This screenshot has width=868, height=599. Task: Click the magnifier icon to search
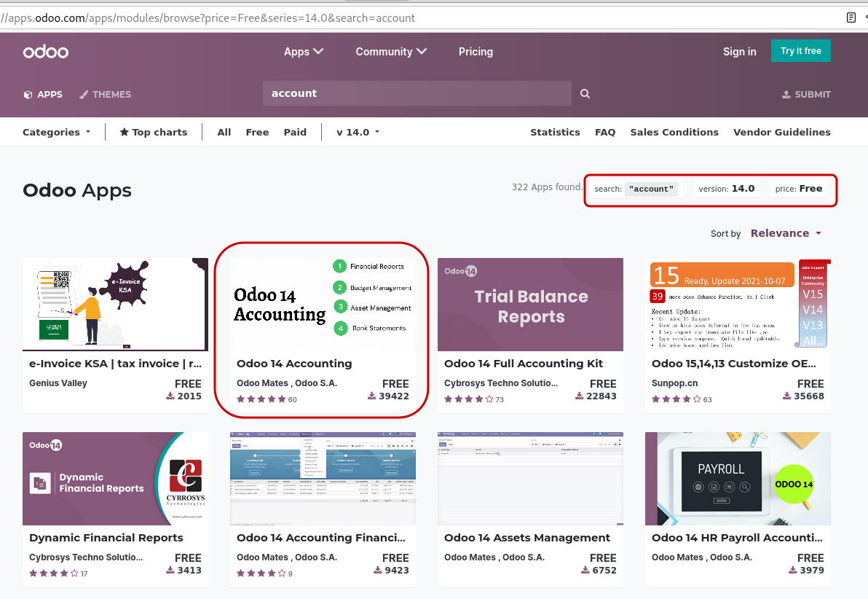tap(585, 93)
